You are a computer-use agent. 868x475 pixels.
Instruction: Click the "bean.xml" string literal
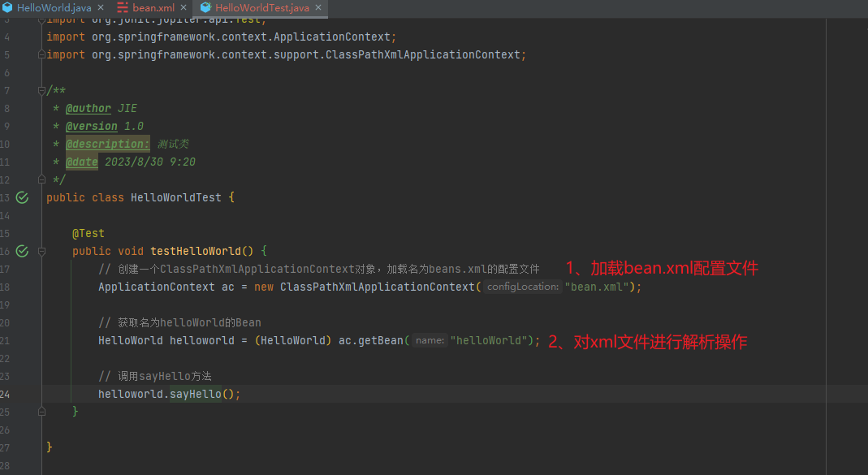click(597, 287)
